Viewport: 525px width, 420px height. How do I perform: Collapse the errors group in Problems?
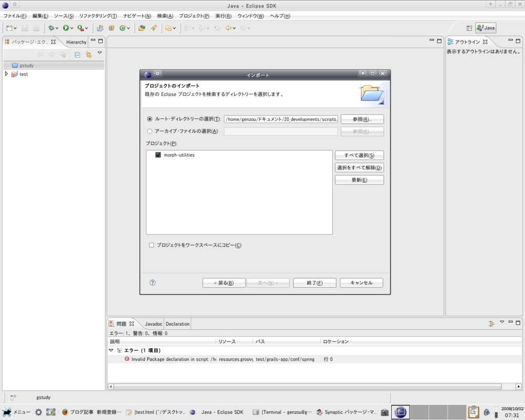(111, 350)
